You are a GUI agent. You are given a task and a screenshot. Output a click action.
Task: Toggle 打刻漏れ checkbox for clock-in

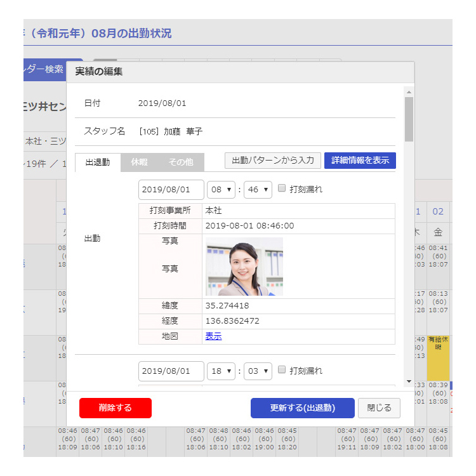click(x=282, y=188)
